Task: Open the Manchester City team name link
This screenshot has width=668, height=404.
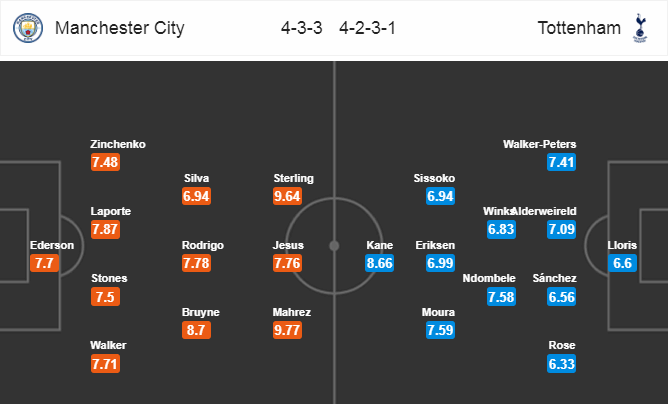Action: pos(120,28)
